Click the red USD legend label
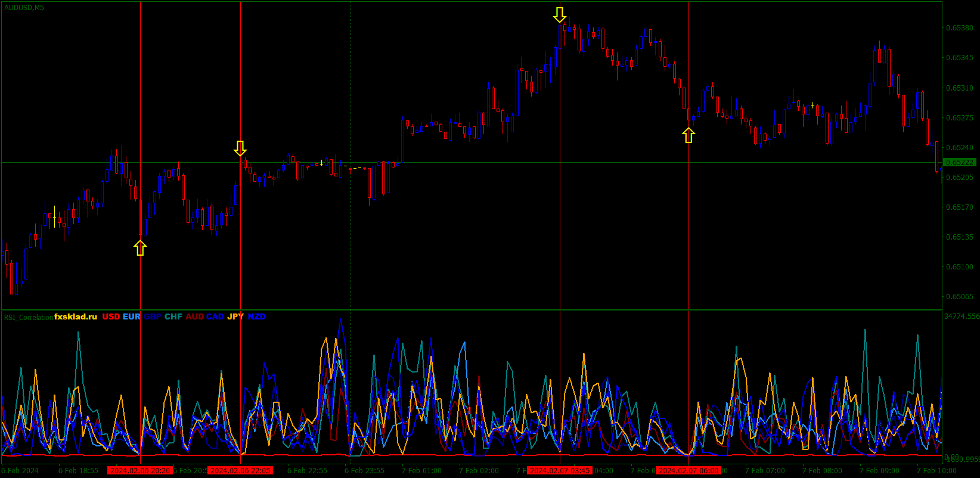Screen dimensions: 980x478 (x=111, y=316)
